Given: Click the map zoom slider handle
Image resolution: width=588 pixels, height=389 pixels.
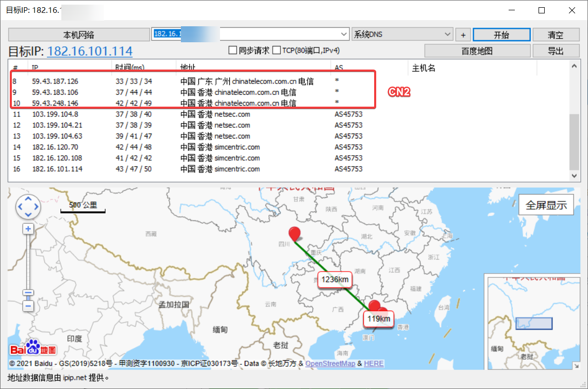Looking at the screenshot, I should pos(28,293).
